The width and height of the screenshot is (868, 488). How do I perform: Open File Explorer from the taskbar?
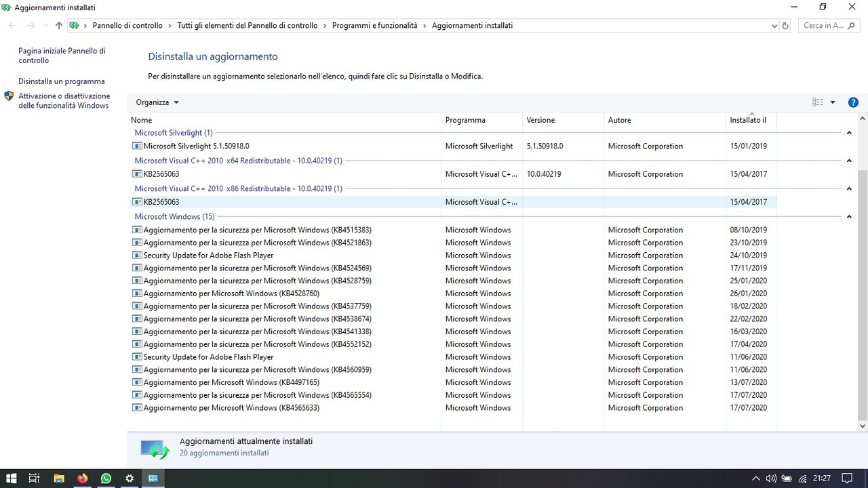click(x=58, y=478)
